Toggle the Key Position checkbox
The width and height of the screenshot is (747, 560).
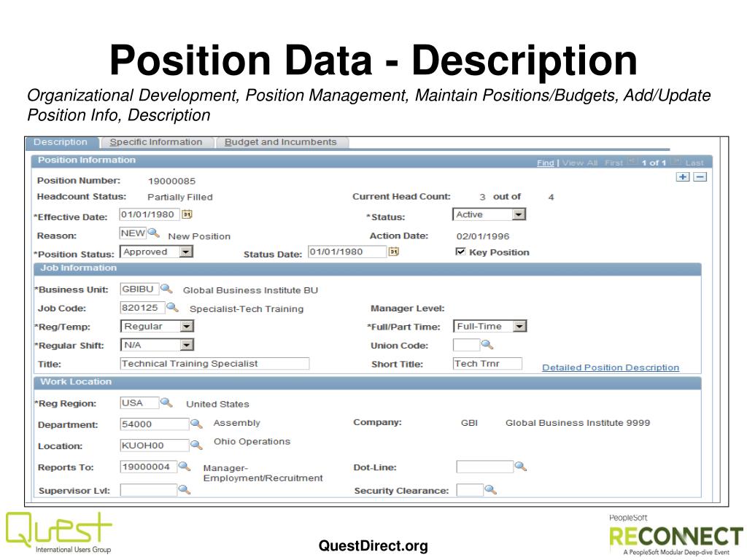460,252
